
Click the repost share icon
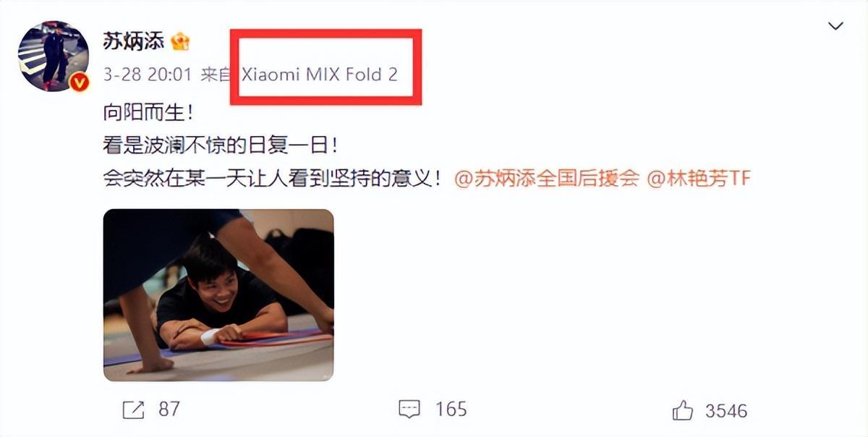pos(133,410)
